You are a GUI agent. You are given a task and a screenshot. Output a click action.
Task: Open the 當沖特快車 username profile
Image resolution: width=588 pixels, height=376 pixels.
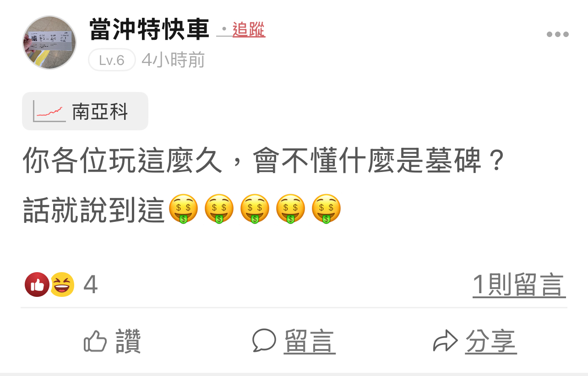click(149, 29)
